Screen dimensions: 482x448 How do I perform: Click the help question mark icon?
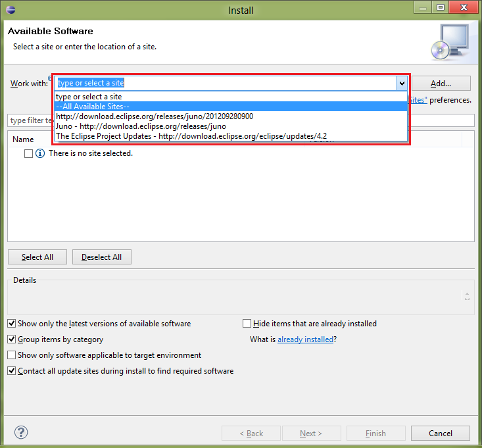21,432
